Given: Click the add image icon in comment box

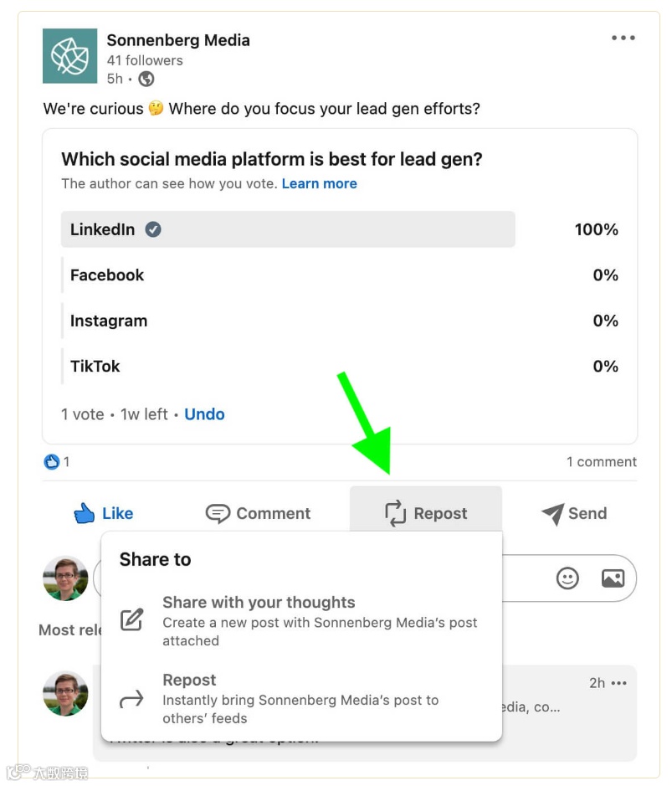Looking at the screenshot, I should [613, 578].
